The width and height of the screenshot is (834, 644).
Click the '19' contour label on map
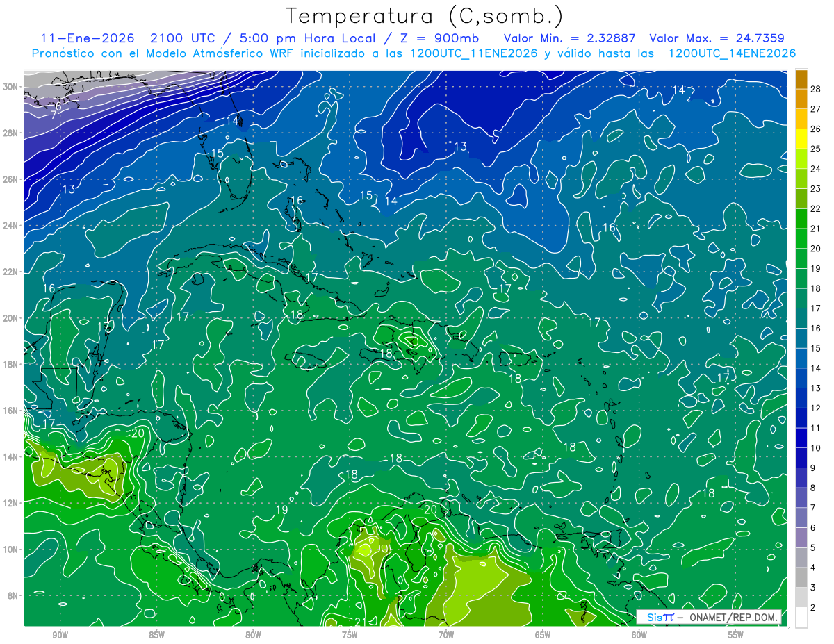coord(281,510)
